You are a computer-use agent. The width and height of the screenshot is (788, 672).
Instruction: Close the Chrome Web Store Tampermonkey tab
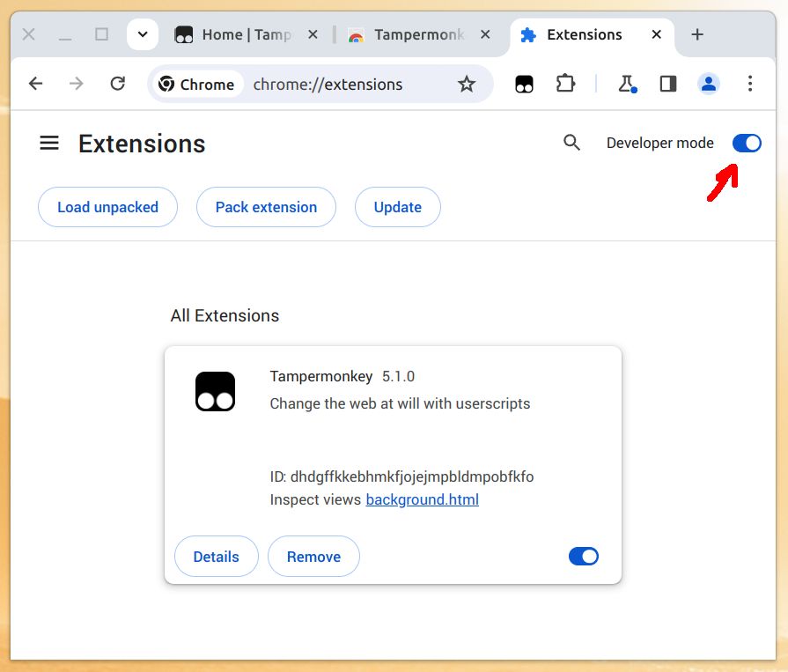point(485,34)
